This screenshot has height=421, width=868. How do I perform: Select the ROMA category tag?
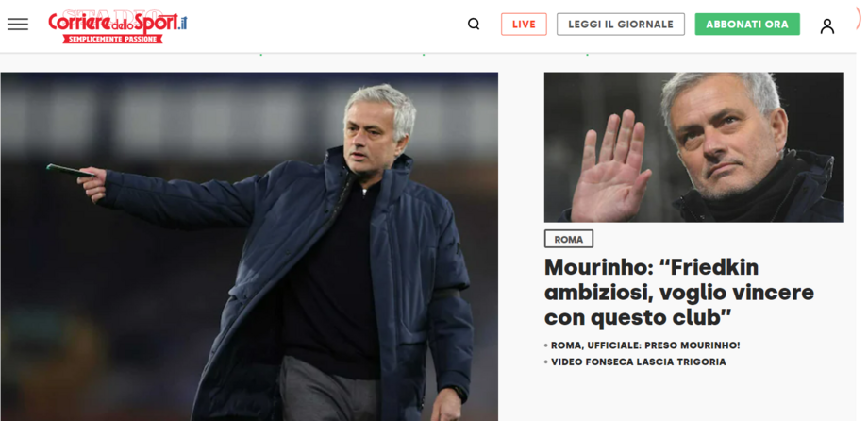(x=569, y=240)
